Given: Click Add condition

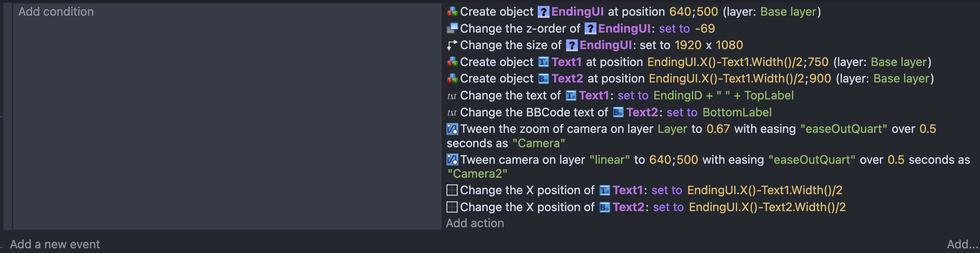Looking at the screenshot, I should (x=56, y=12).
